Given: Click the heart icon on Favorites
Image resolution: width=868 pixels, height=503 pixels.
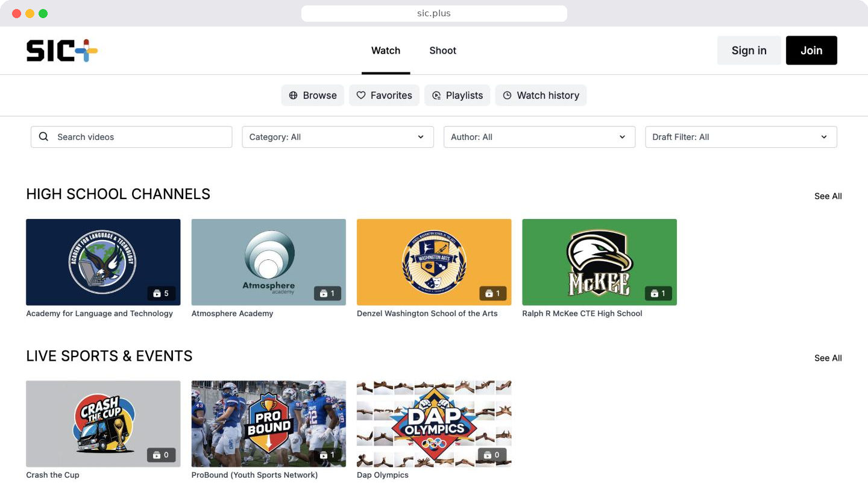Looking at the screenshot, I should 361,95.
